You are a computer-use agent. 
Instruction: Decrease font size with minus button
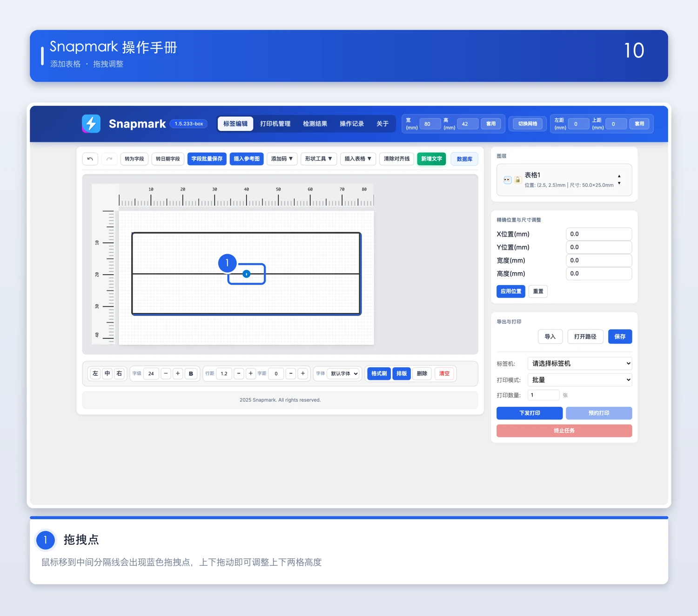pyautogui.click(x=166, y=373)
